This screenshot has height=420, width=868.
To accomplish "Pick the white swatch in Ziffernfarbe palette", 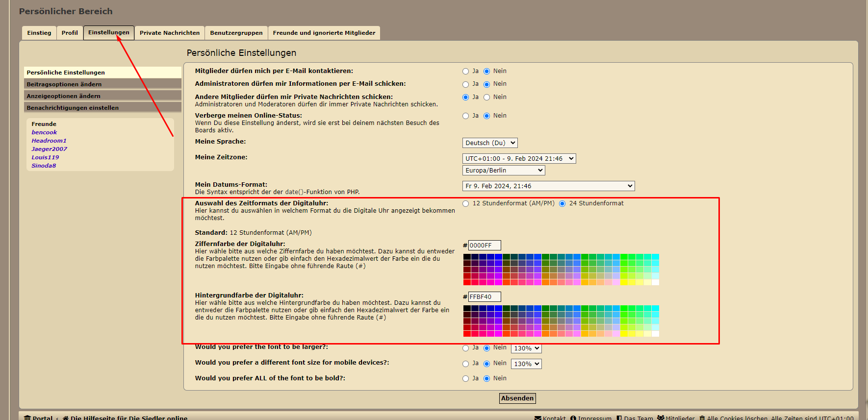I will click(x=656, y=282).
